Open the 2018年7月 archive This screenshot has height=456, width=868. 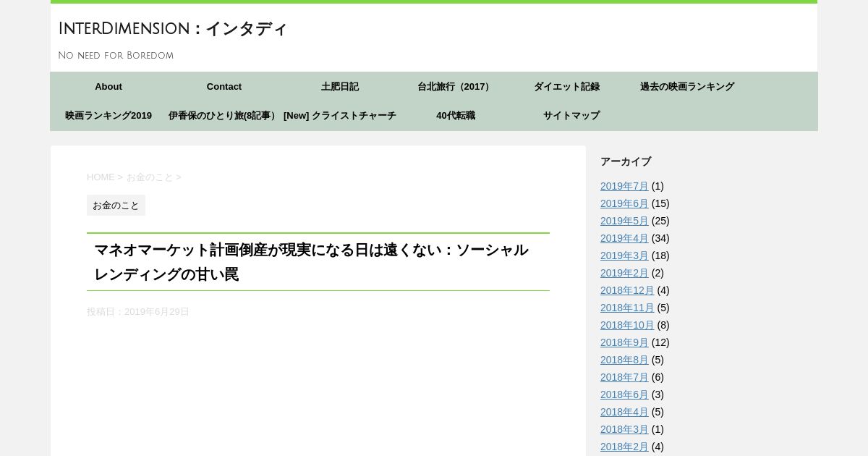(x=624, y=377)
